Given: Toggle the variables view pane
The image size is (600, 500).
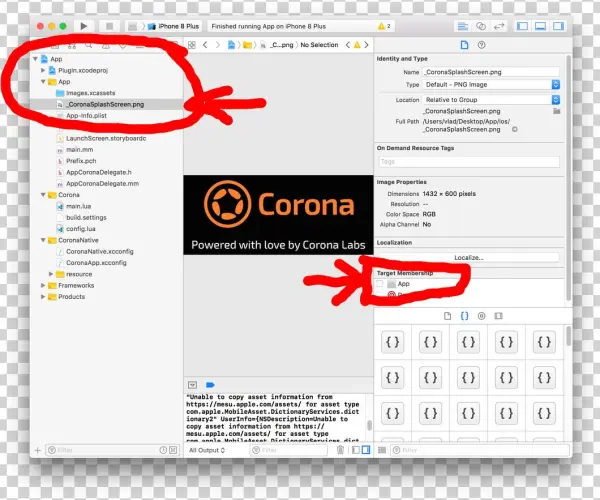Looking at the screenshot, I should (356, 450).
